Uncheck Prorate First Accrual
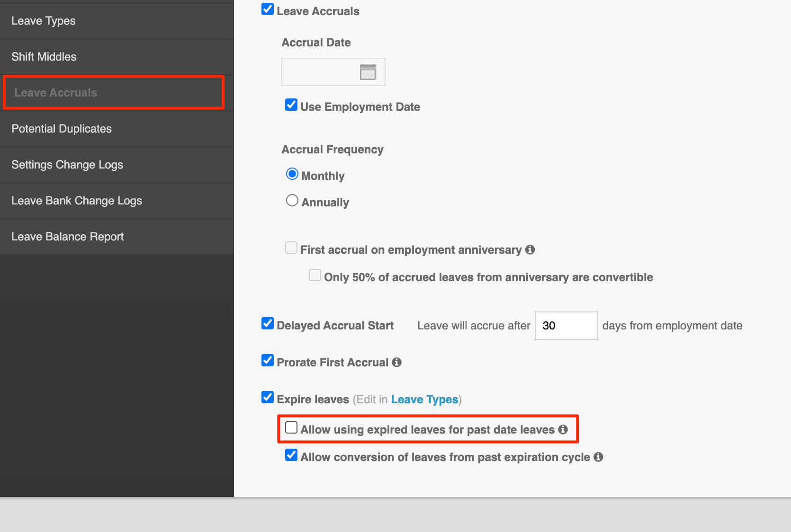 point(268,361)
